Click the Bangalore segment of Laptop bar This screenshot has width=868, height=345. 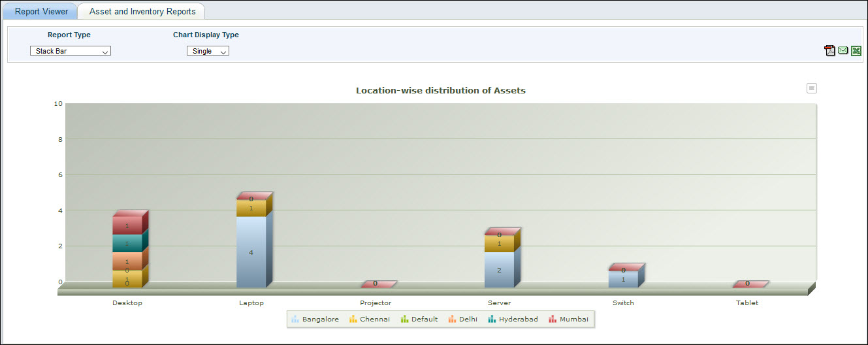click(251, 252)
